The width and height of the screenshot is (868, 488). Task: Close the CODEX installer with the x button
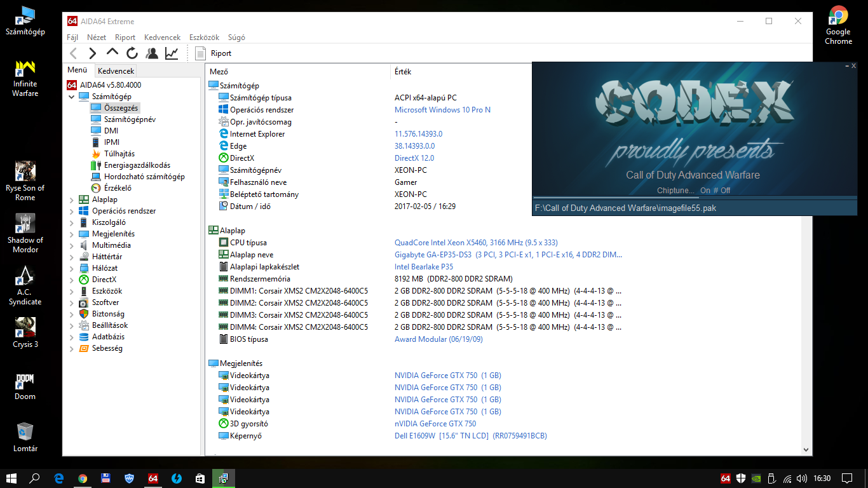pyautogui.click(x=853, y=66)
